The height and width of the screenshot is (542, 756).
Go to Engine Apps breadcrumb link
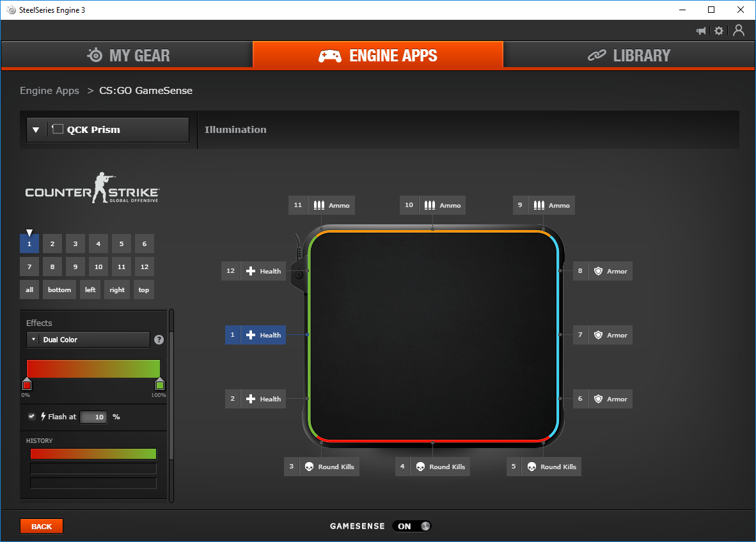(49, 91)
